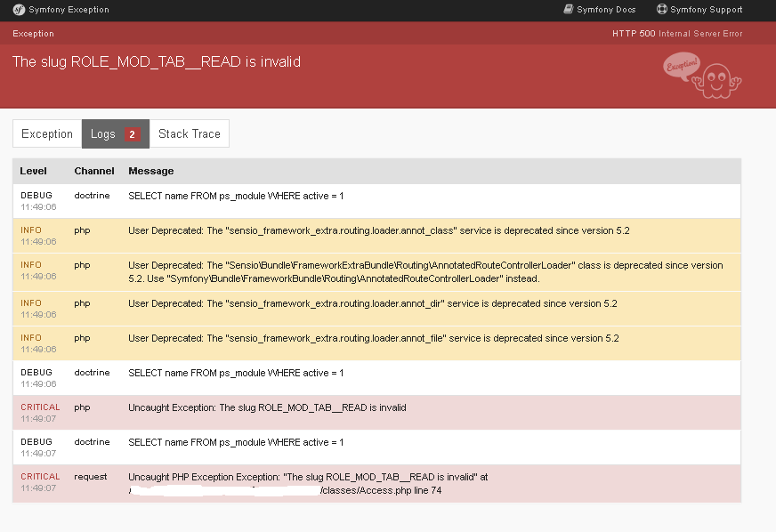Select the Logs tab
Screen dimensions: 776x532
coord(116,133)
